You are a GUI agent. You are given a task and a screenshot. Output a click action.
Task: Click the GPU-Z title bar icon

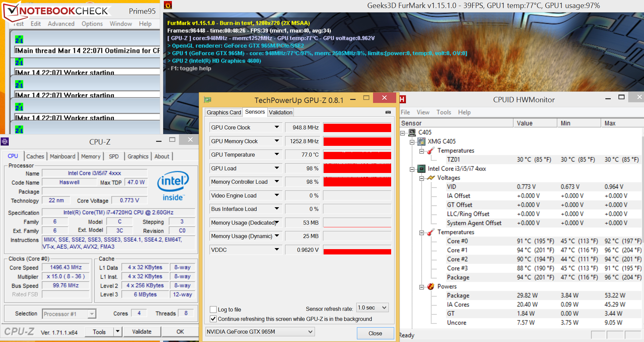click(208, 100)
